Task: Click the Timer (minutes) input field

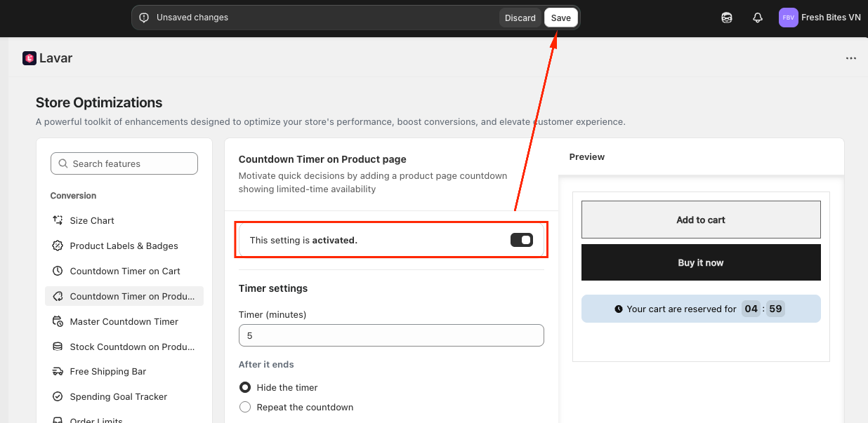Action: 391,335
